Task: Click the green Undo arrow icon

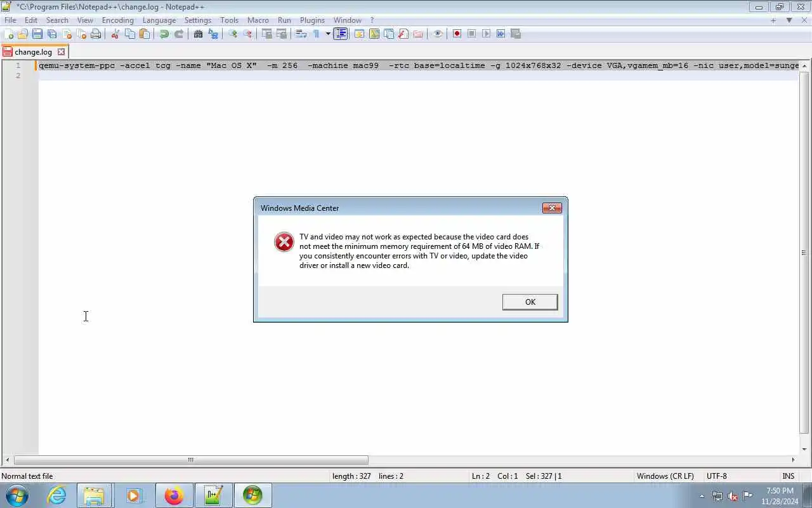Action: coord(164,34)
